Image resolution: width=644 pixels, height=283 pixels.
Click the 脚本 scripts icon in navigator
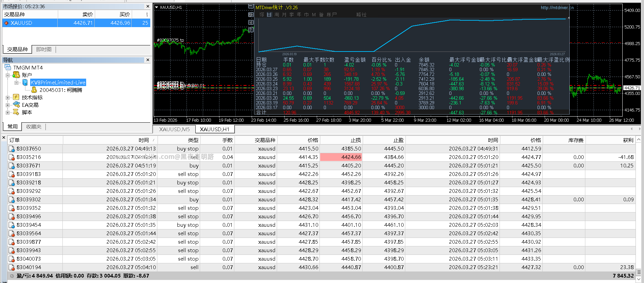pyautogui.click(x=16, y=112)
